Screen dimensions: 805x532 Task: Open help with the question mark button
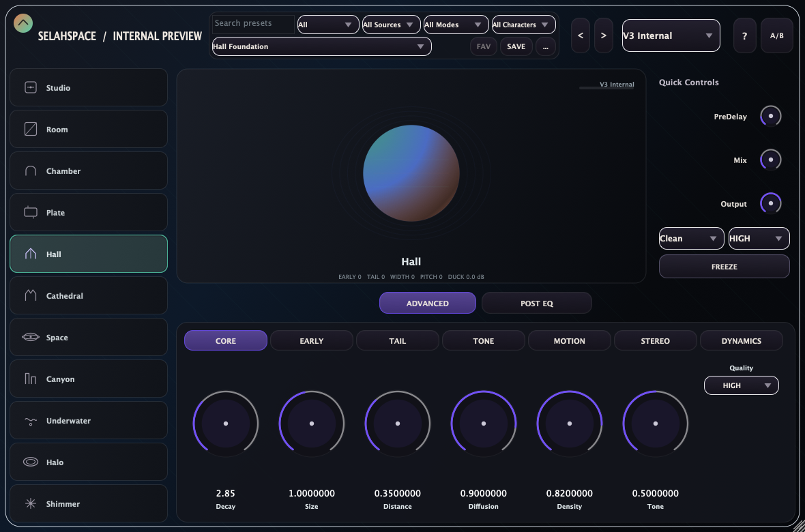(x=745, y=35)
